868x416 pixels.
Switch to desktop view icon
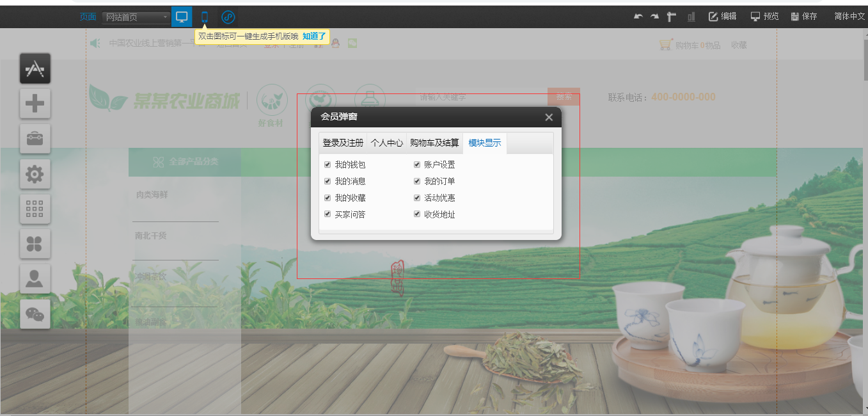pyautogui.click(x=182, y=17)
